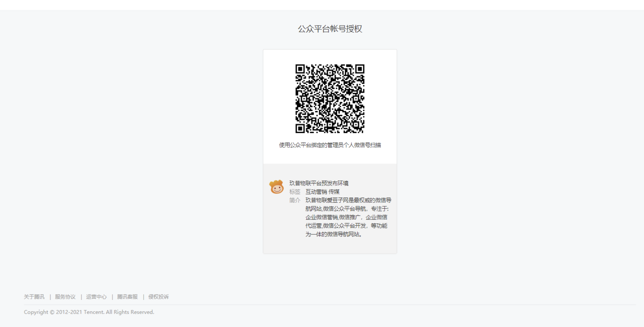Click the 使用公众平台绑定的管理员个人微信号扫描 instruction text
Viewport: 644px width, 327px height.
click(330, 145)
